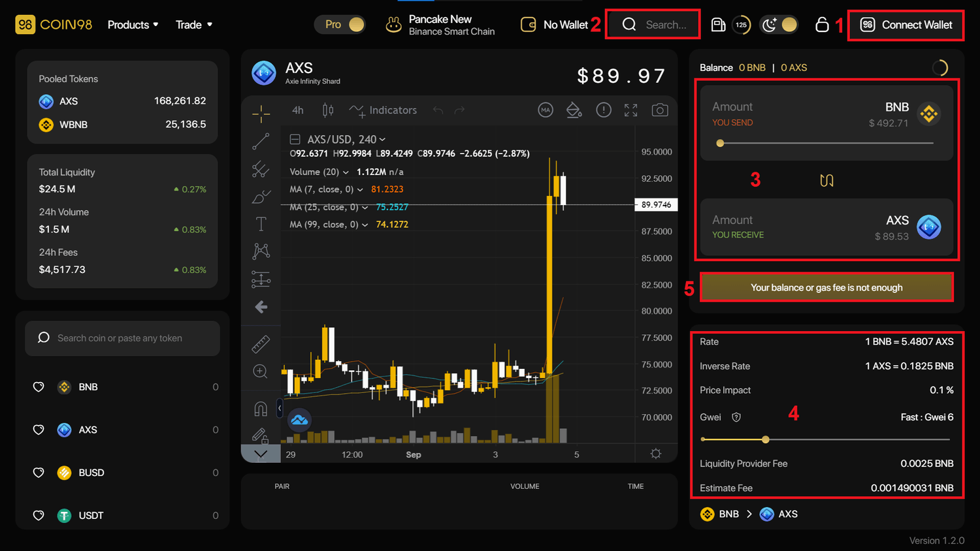
Task: Open chart settings gear icon
Action: point(656,454)
